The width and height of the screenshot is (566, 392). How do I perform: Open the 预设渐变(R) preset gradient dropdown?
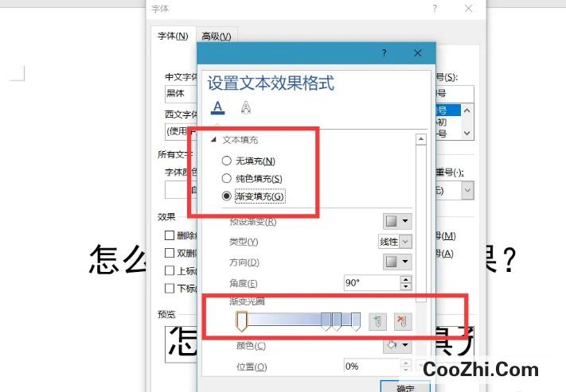397,221
